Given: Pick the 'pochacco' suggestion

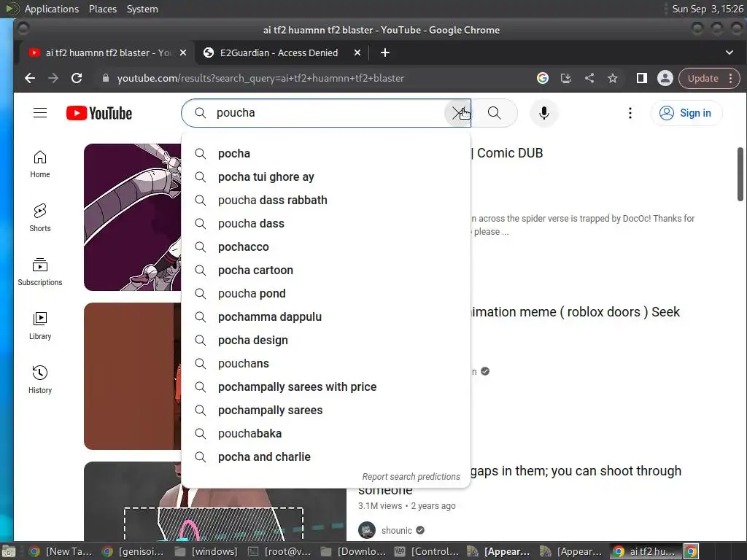Looking at the screenshot, I should pos(326,246).
